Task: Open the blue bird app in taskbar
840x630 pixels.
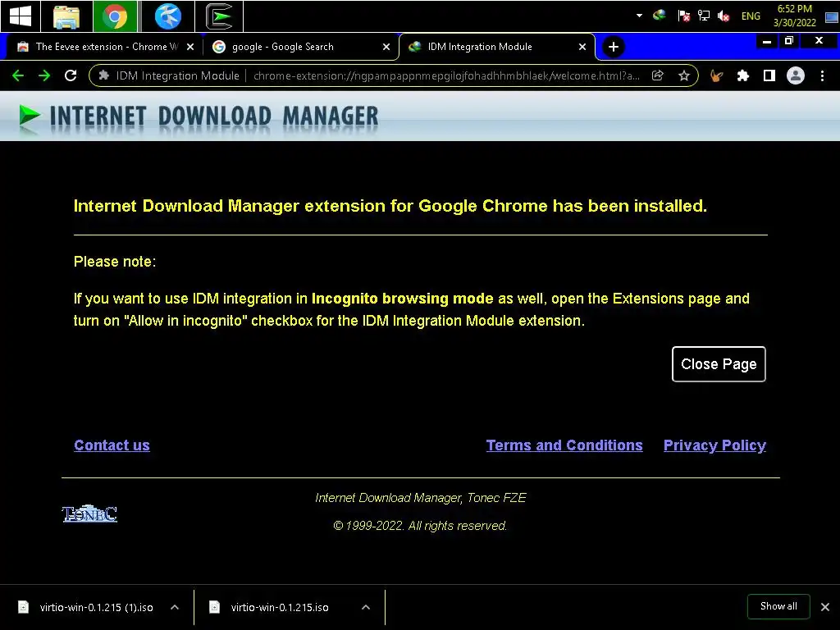Action: tap(167, 16)
